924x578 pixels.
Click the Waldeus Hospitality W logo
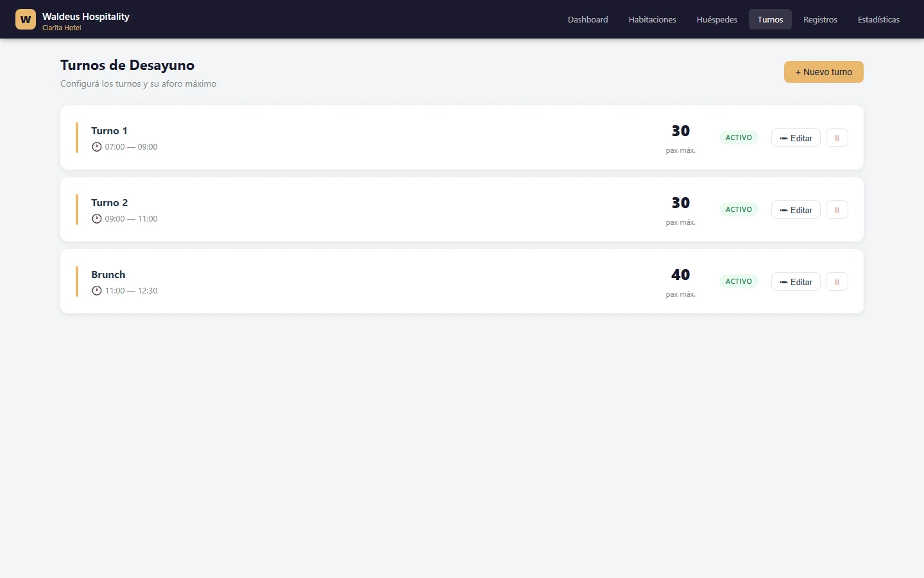[x=26, y=19]
